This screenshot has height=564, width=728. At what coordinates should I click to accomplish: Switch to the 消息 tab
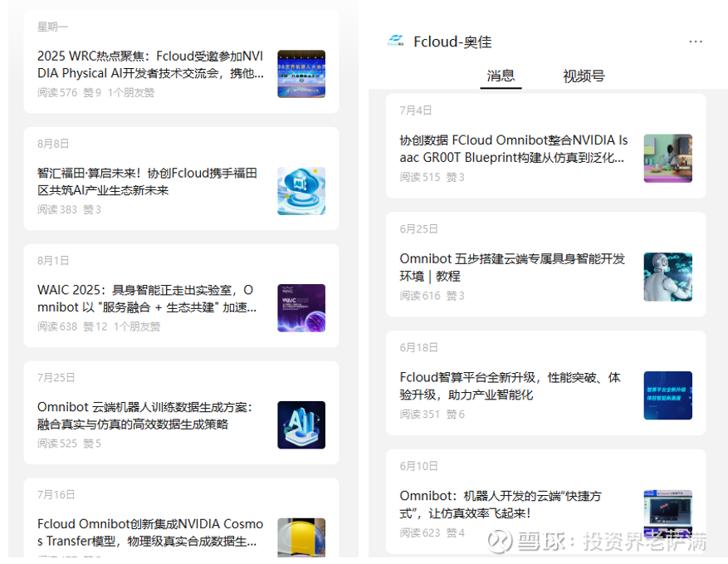501,76
